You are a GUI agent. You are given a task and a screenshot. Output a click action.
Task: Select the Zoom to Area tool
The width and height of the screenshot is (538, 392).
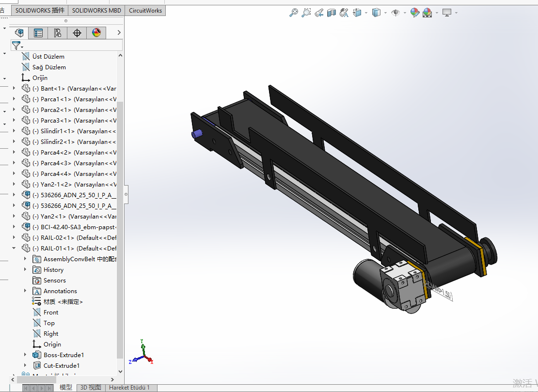306,13
